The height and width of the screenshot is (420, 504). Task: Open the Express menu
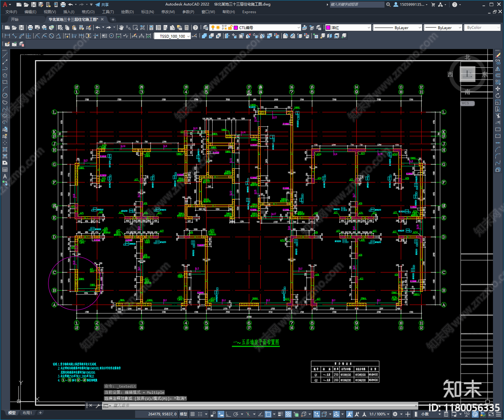click(249, 12)
